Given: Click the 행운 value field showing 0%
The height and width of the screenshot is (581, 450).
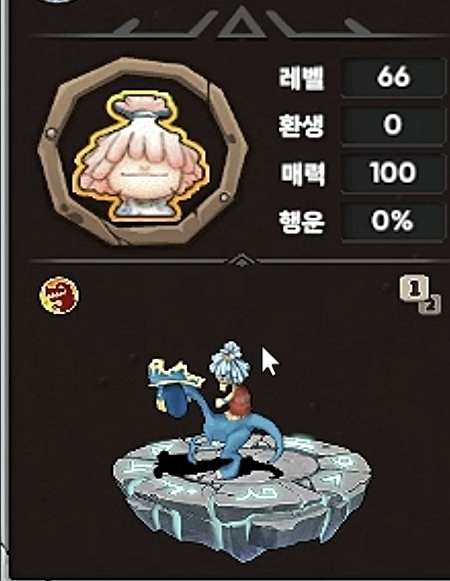Looking at the screenshot, I should (x=393, y=221).
